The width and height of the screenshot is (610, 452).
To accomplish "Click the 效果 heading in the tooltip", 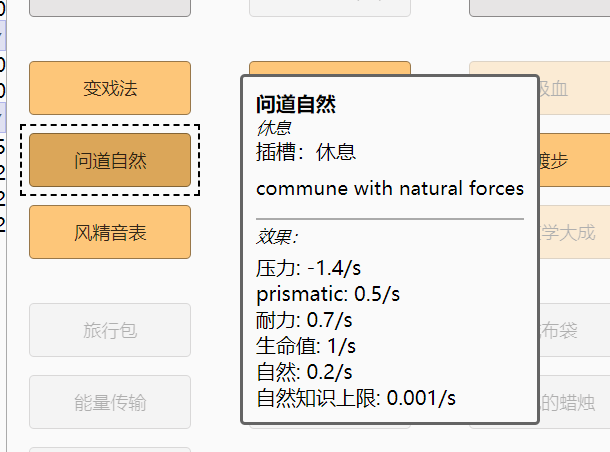I will (277, 238).
